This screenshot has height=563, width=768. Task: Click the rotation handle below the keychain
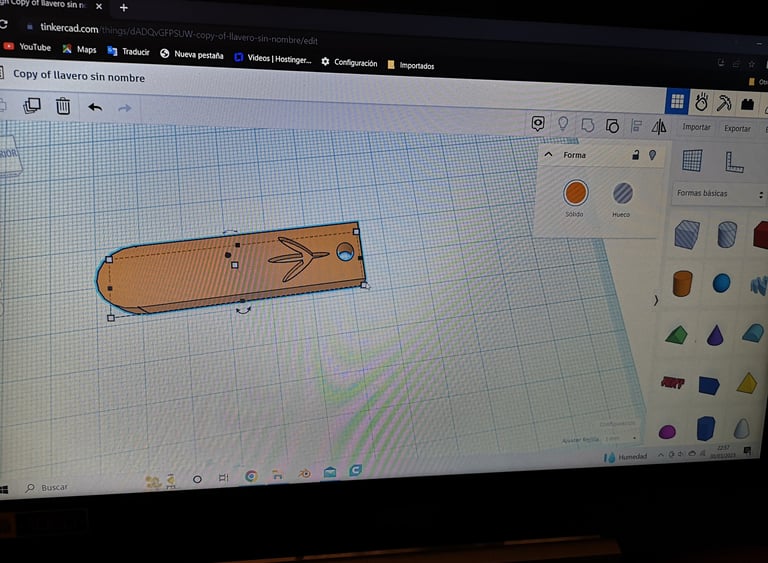pos(243,310)
